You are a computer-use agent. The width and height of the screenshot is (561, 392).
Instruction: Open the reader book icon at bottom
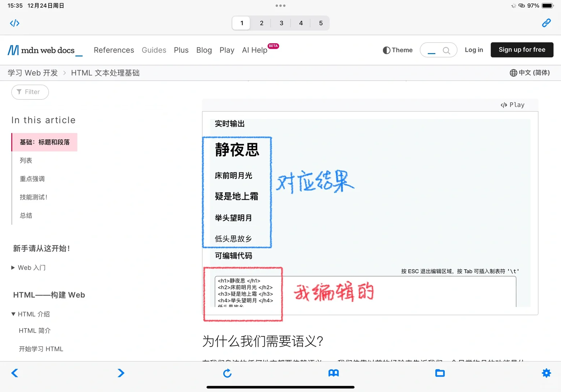pos(333,373)
